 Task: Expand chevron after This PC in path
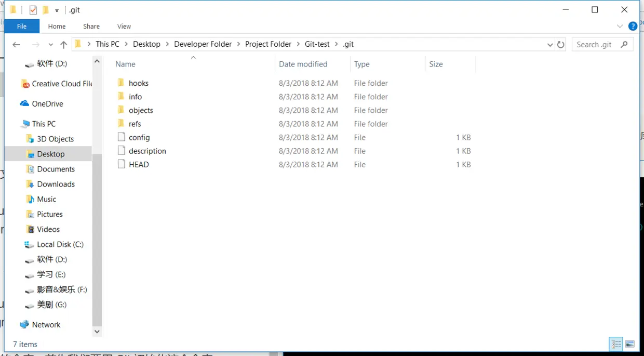click(126, 44)
